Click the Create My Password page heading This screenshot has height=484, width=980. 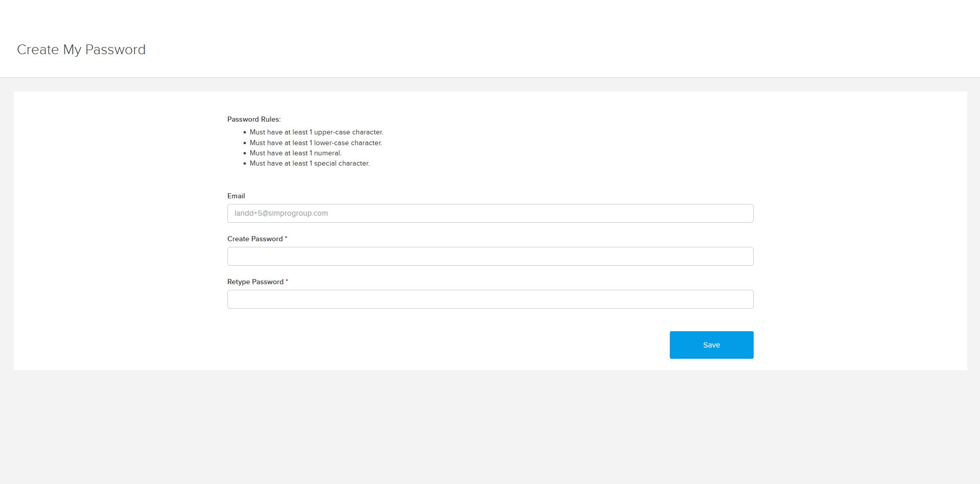click(81, 50)
